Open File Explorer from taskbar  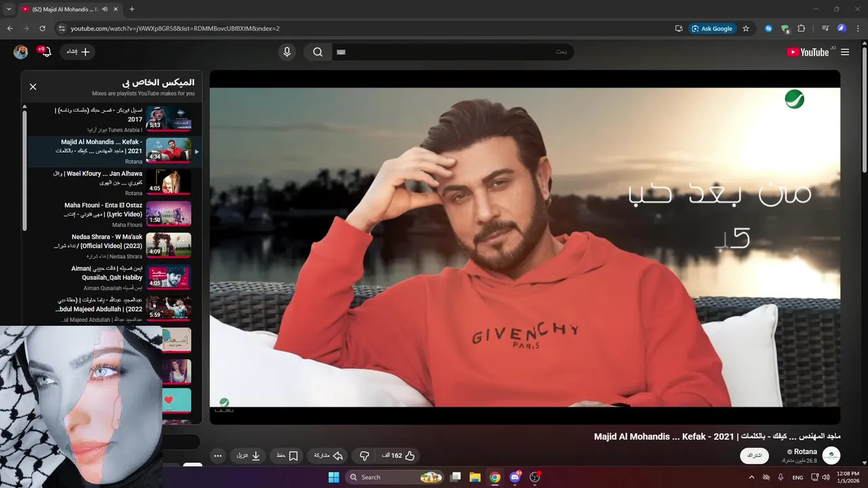(475, 477)
